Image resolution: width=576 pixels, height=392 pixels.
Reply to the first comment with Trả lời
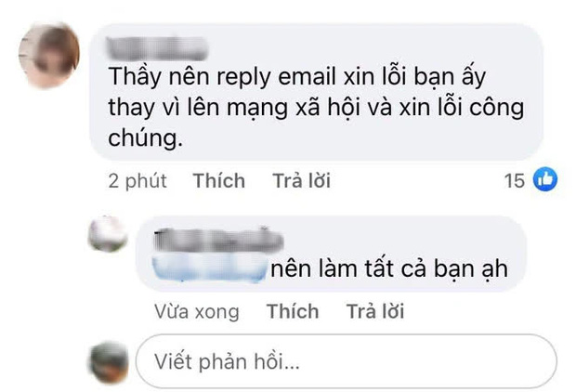(x=302, y=181)
